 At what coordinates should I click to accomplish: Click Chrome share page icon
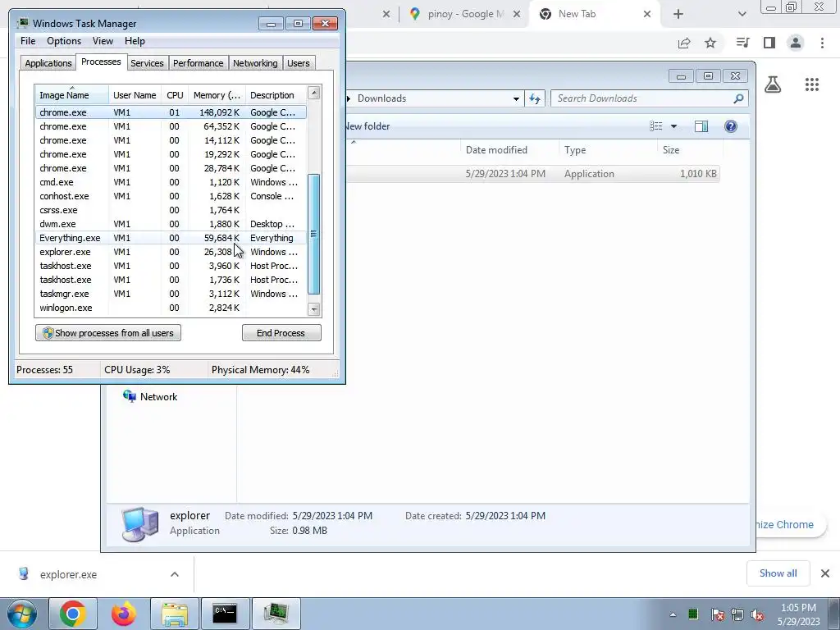(684, 43)
